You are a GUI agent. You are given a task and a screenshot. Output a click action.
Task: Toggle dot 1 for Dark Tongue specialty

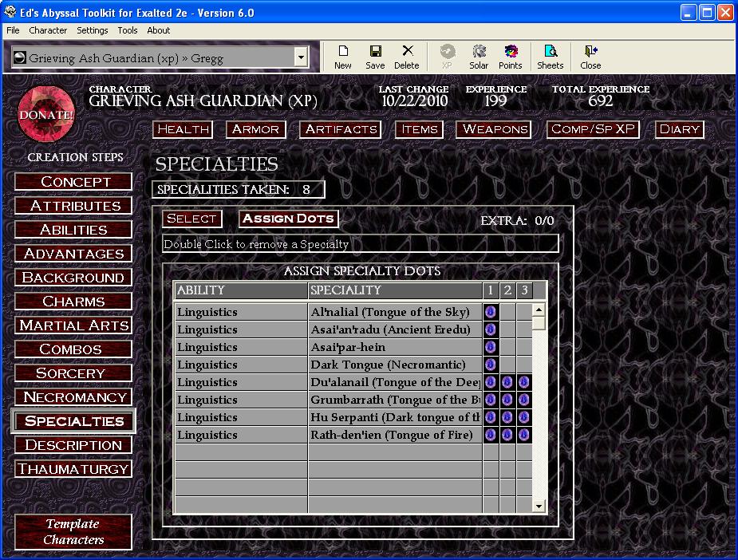[491, 365]
